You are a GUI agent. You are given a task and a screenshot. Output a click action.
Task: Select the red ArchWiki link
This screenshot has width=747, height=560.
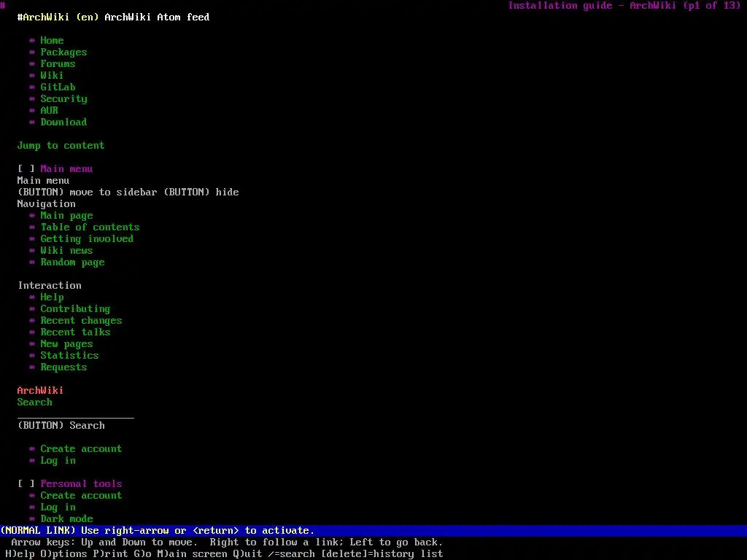[41, 391]
